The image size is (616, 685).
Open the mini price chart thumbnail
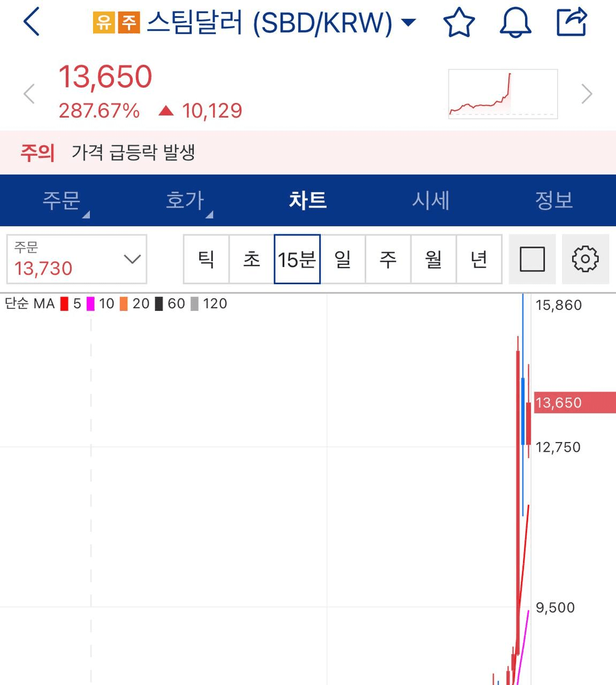click(503, 94)
